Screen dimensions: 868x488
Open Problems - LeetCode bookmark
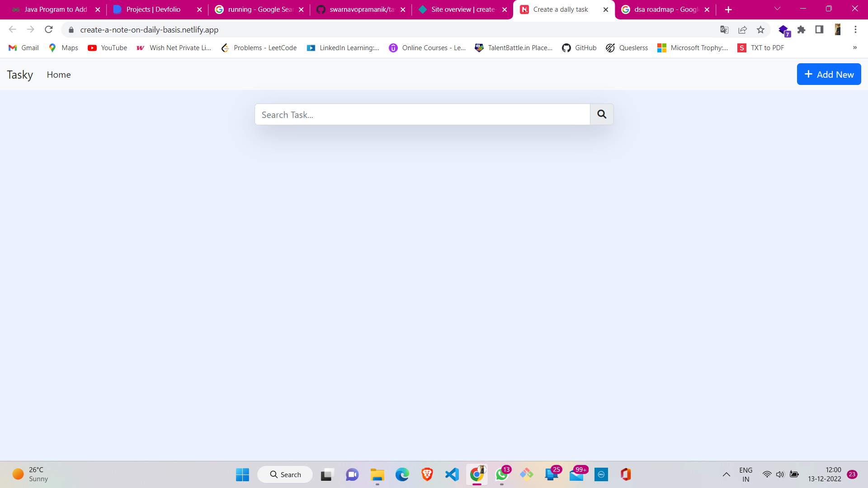coord(259,48)
